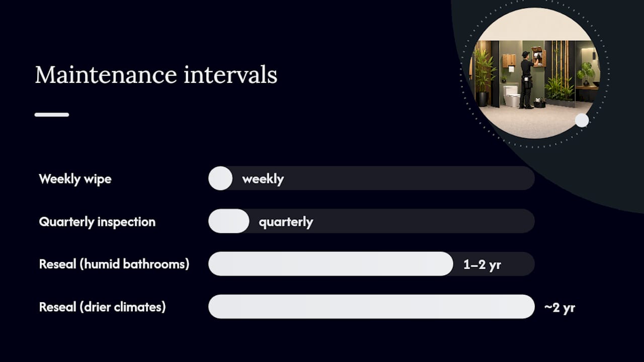
Task: Click the round Weekly wipe bar knob
Action: 220,178
